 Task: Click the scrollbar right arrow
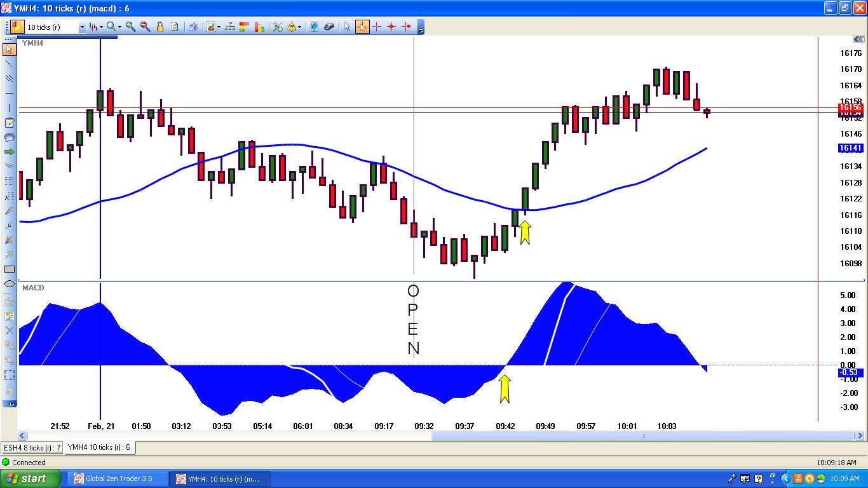pyautogui.click(x=861, y=435)
